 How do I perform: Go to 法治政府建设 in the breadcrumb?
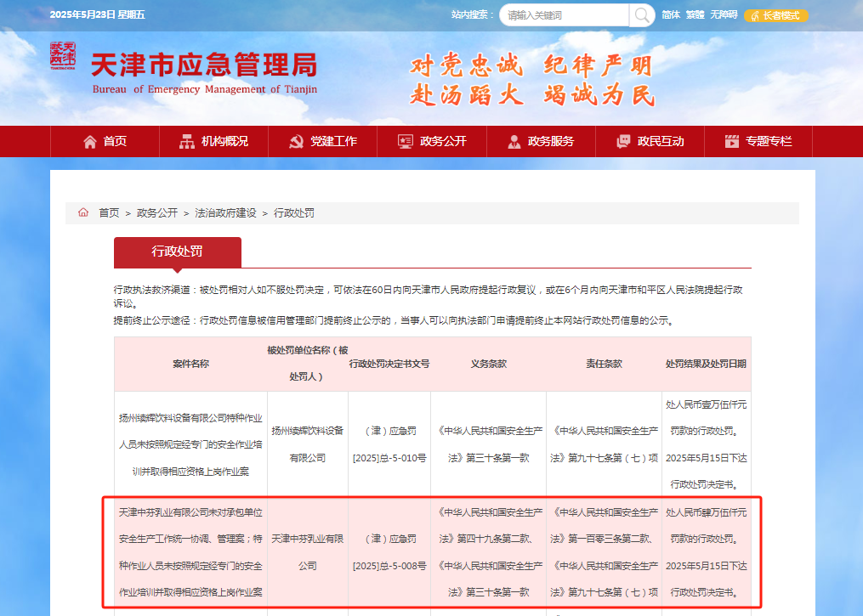[x=225, y=213]
